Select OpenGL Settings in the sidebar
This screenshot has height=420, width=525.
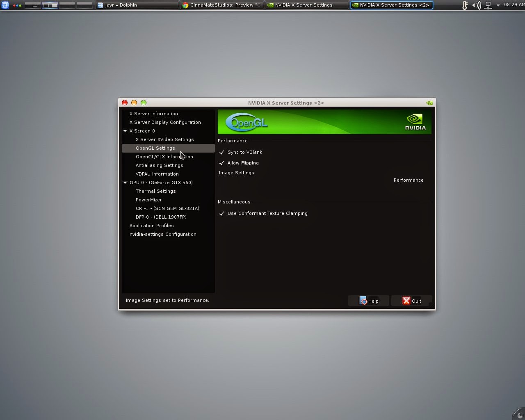tap(168, 148)
